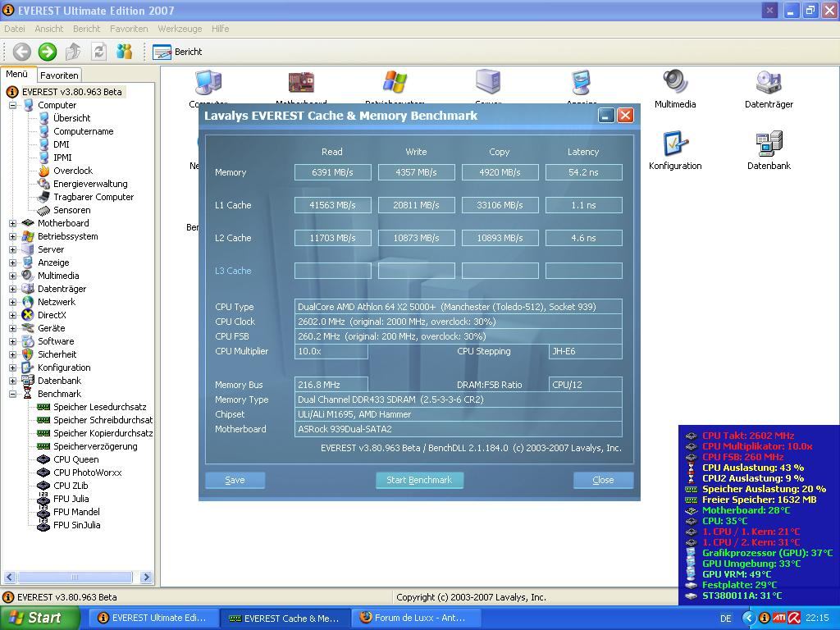Open the Bericht report tool

pos(177,52)
